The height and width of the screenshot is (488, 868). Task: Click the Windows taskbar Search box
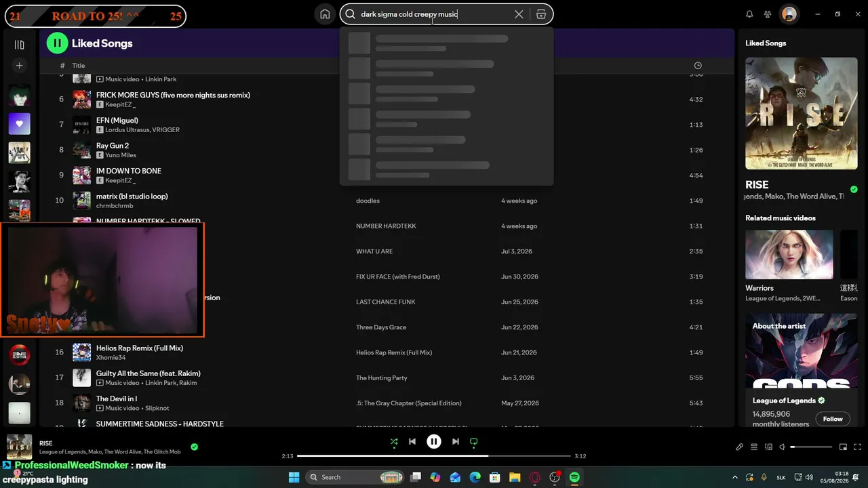point(355,477)
